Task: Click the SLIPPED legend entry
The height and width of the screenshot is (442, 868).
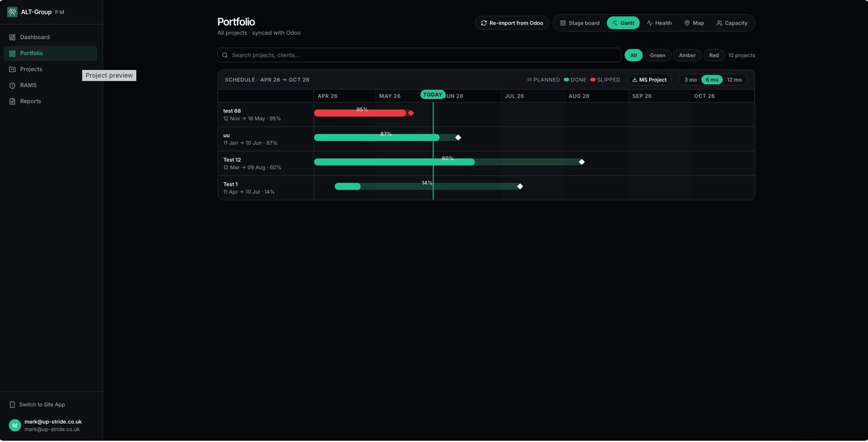Action: [x=605, y=80]
